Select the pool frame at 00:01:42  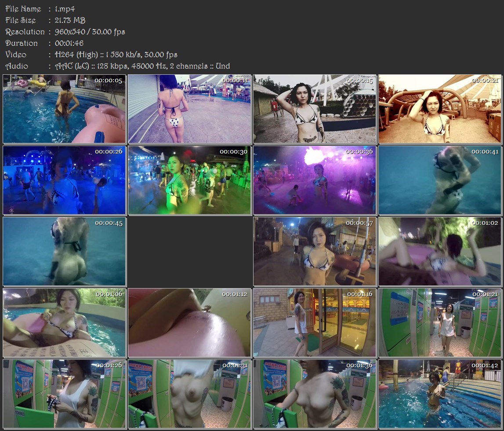point(440,394)
